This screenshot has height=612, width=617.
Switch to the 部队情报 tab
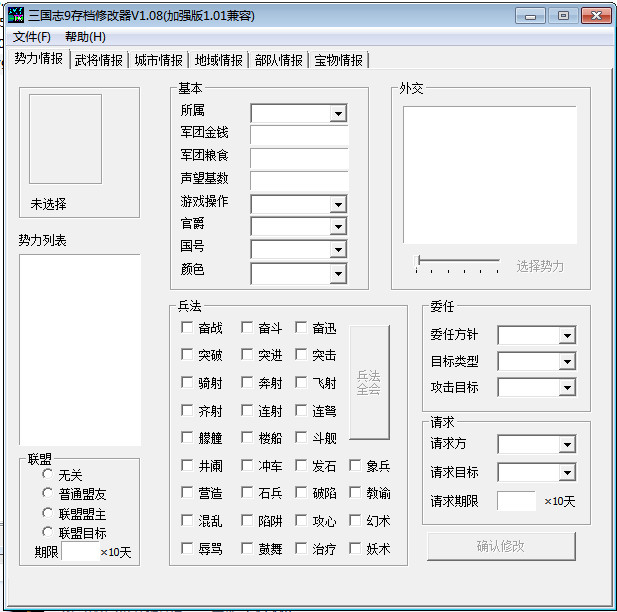[x=279, y=60]
